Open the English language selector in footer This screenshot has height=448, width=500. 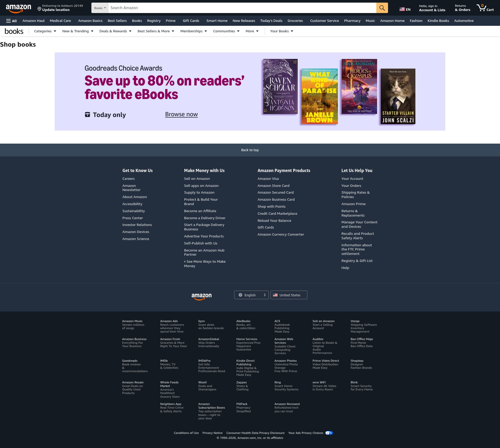point(251,295)
